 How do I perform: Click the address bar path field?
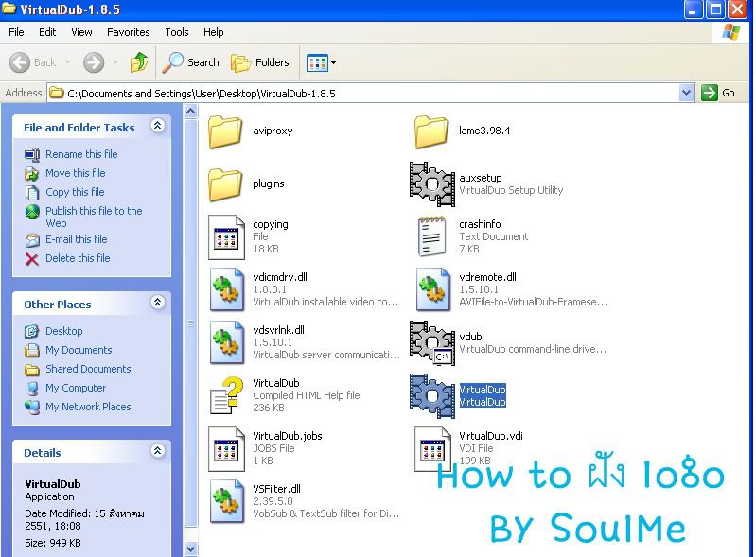(362, 93)
